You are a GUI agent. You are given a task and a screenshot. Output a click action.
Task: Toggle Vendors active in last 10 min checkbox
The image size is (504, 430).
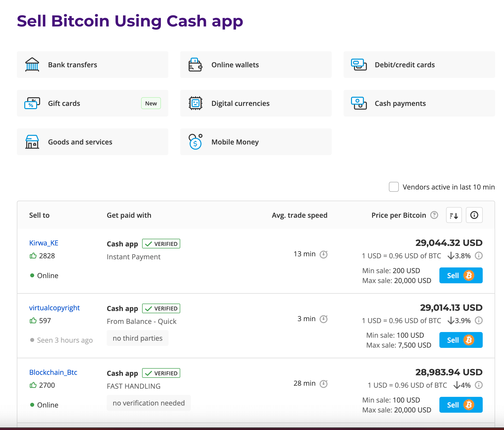[x=394, y=187]
